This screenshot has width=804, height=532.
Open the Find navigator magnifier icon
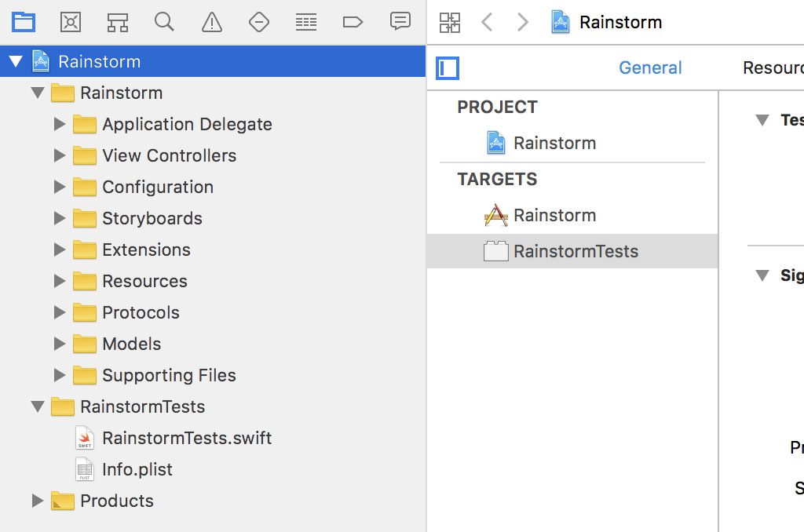(164, 22)
